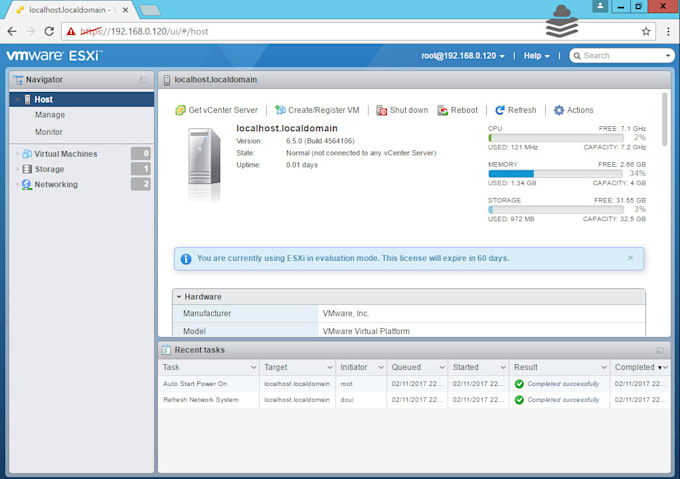Expand the Networking tree node

coord(17,184)
